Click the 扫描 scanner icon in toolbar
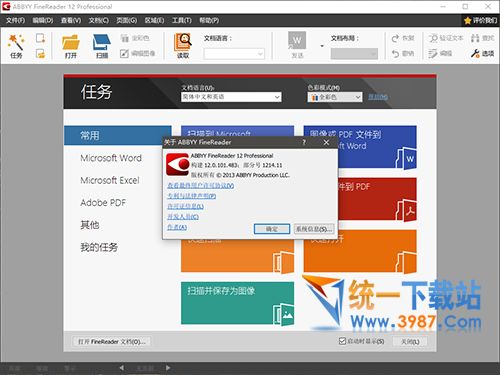 click(102, 43)
